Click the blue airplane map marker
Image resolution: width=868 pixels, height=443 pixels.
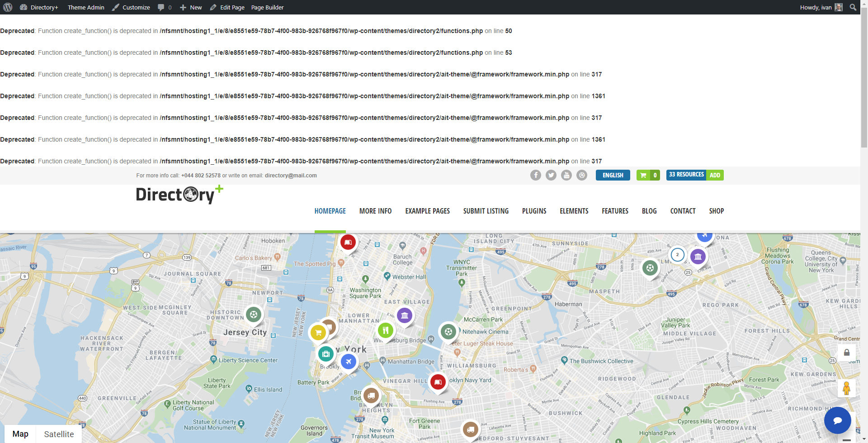[349, 362]
